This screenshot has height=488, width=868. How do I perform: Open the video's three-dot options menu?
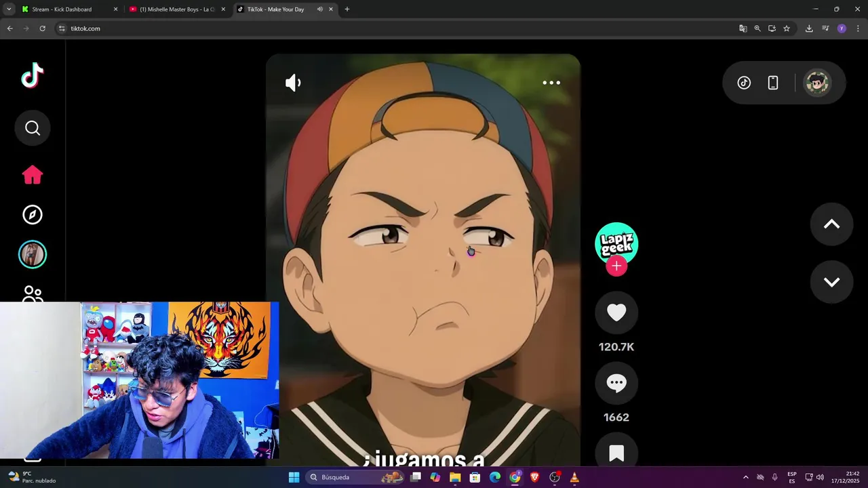click(551, 83)
